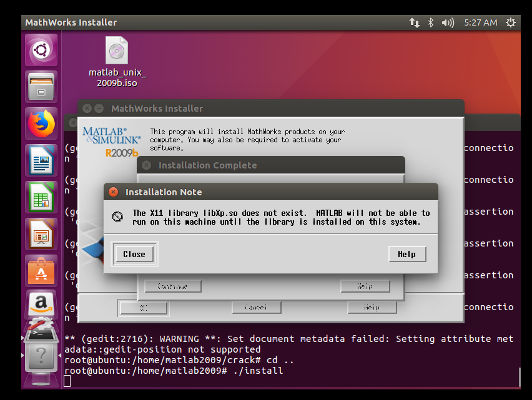Click the prohibition icon in the Installation Note
This screenshot has height=400, width=532.
pos(118,217)
